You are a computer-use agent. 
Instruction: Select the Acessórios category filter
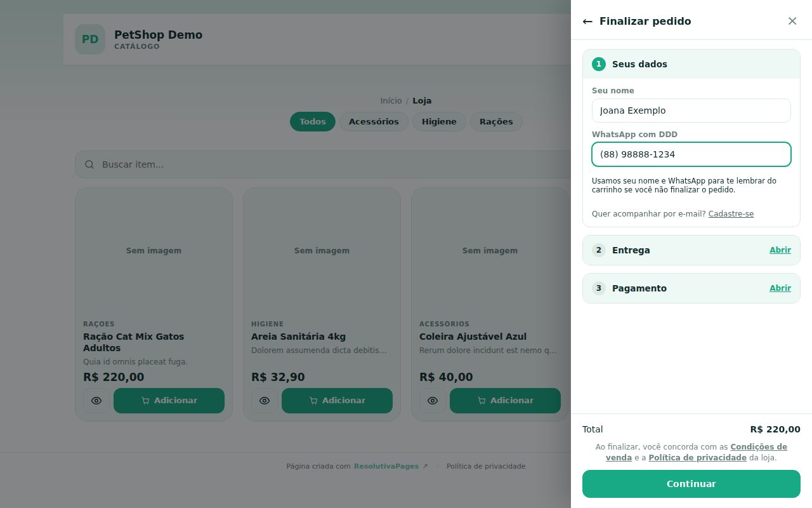374,122
